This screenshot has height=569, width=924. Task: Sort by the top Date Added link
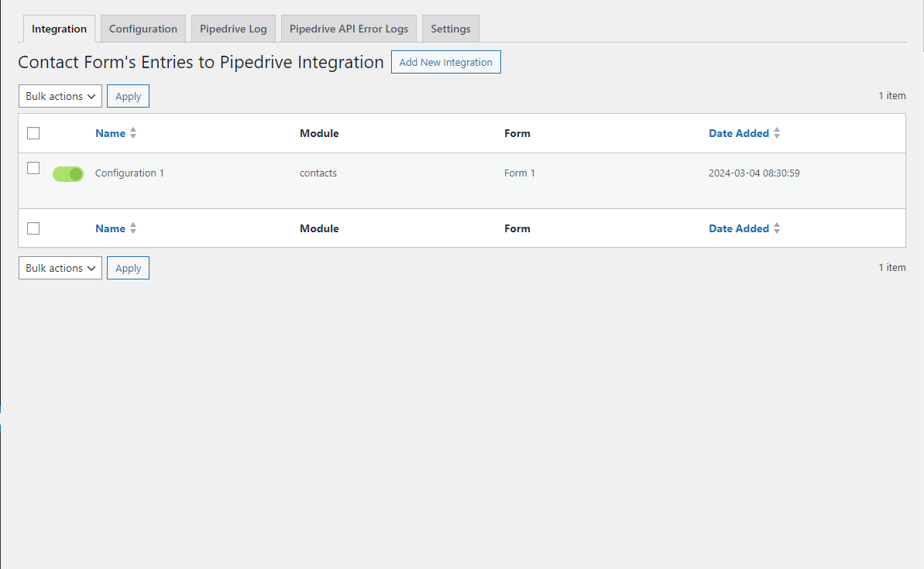click(x=739, y=133)
